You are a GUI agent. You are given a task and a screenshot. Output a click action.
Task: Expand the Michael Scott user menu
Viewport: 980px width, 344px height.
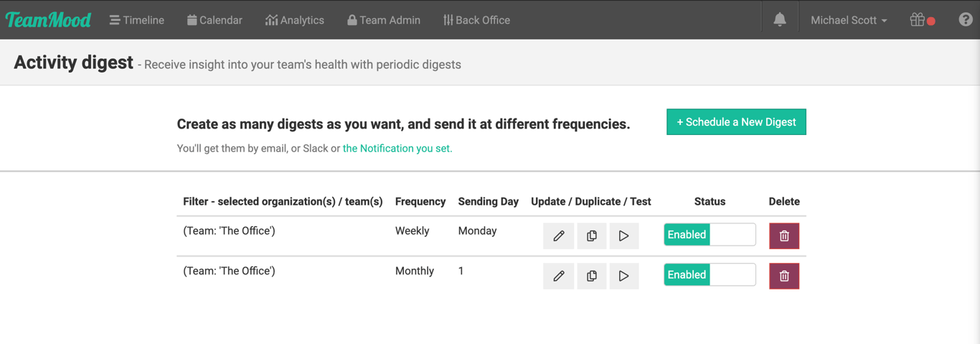(848, 20)
